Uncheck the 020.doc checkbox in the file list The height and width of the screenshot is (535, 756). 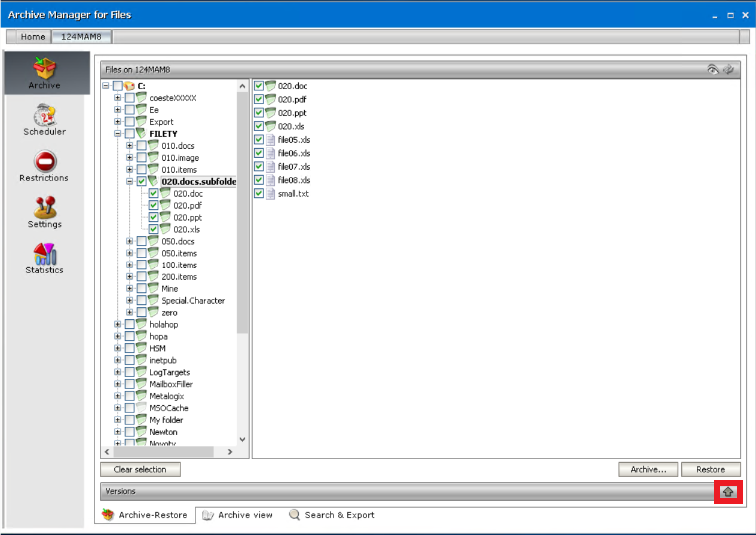tap(259, 86)
